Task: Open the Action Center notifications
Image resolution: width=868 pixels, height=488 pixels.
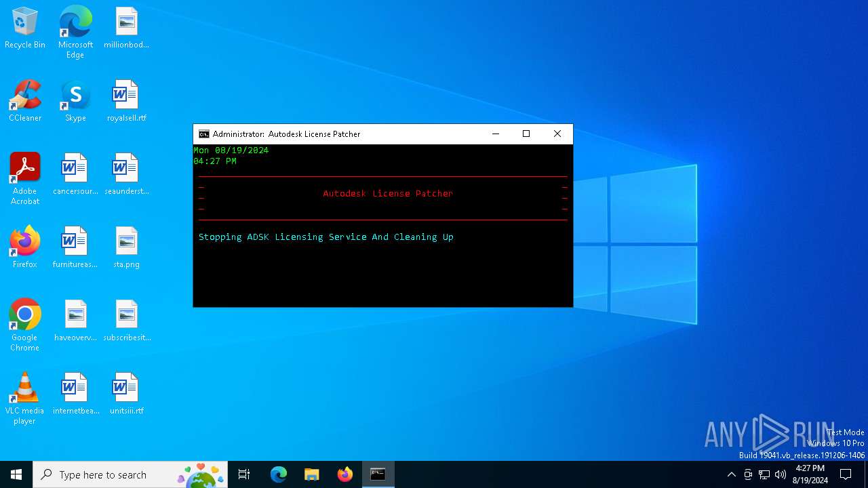Action: pos(846,474)
